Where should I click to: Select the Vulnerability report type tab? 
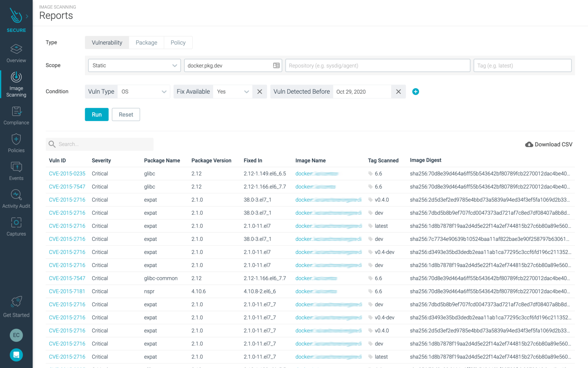(107, 42)
